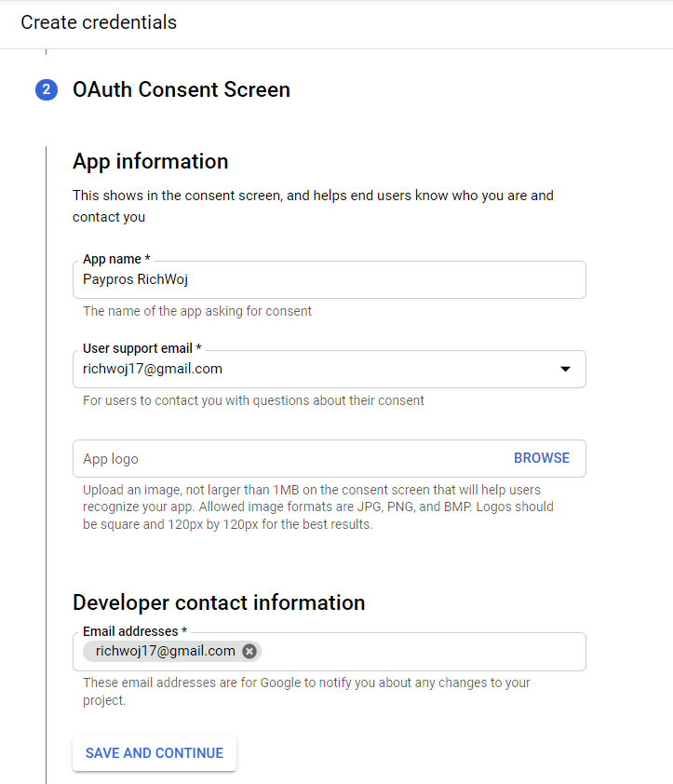
Task: Focus the App name text field
Action: (329, 279)
